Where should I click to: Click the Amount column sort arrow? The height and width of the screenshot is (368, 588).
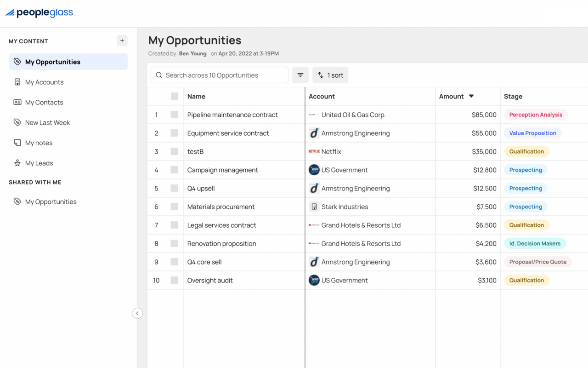[471, 96]
